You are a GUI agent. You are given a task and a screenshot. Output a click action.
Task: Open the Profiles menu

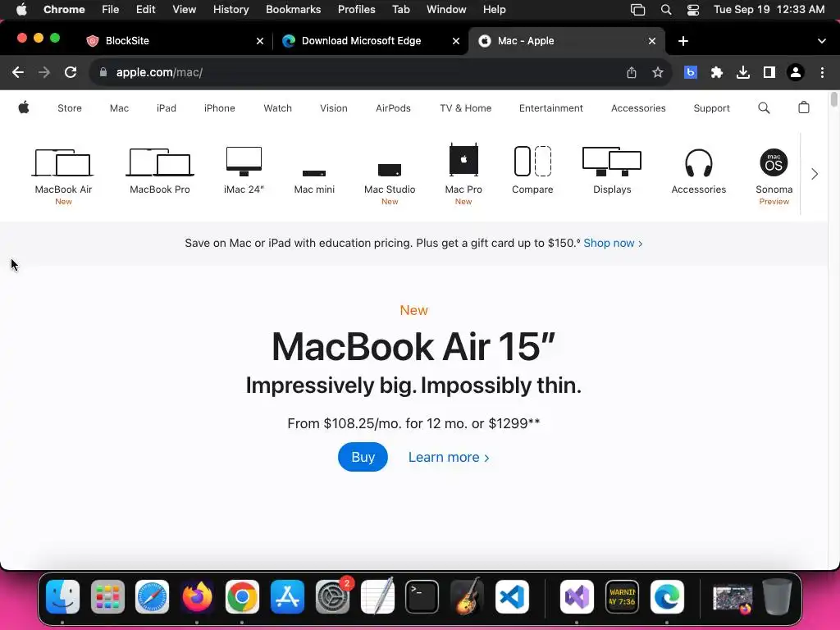coord(356,9)
